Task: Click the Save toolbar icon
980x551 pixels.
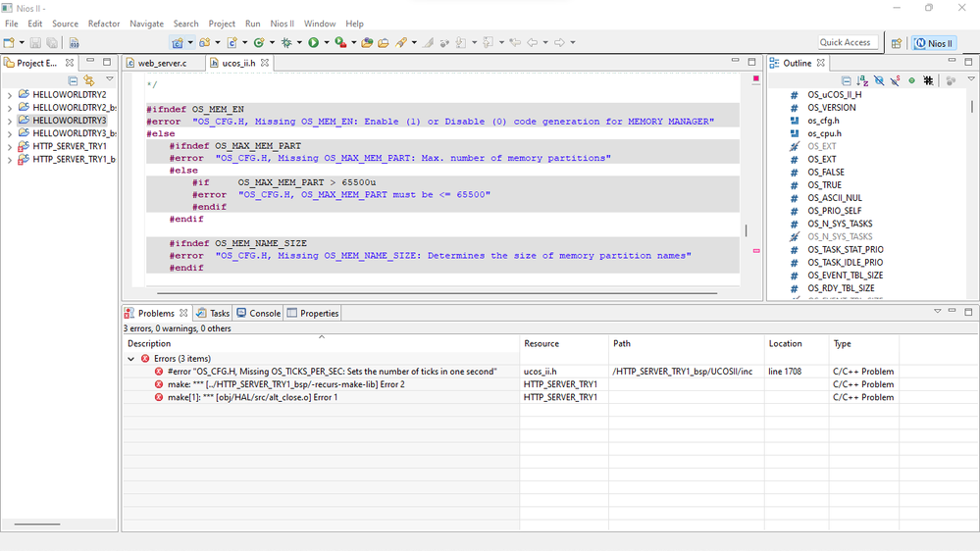Action: pyautogui.click(x=35, y=43)
